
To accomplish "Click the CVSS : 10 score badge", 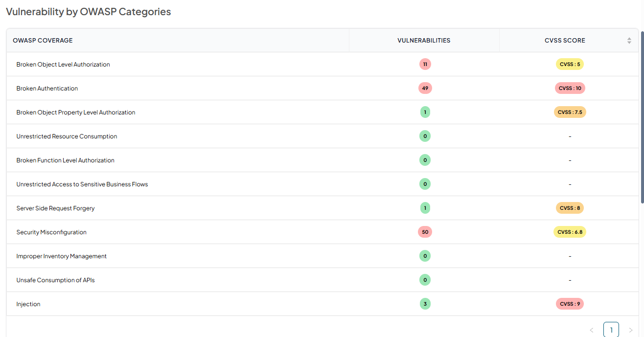I will [x=570, y=88].
